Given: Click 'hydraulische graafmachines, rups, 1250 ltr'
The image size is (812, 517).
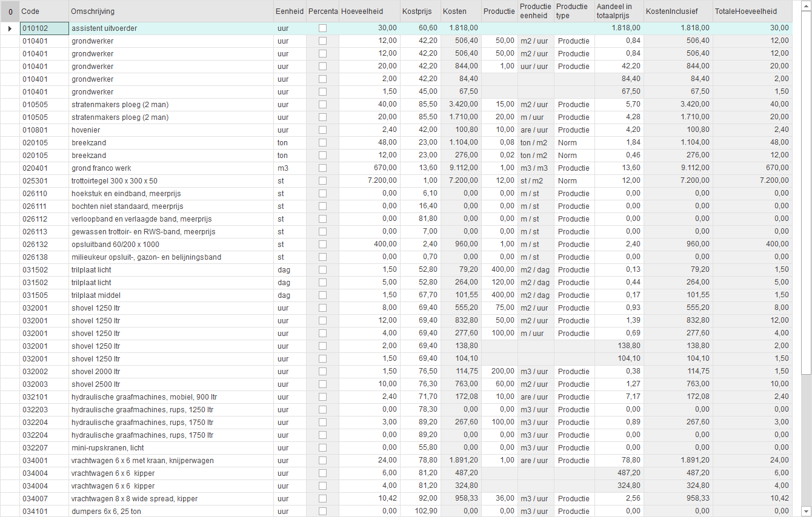Looking at the screenshot, I should point(171,410).
